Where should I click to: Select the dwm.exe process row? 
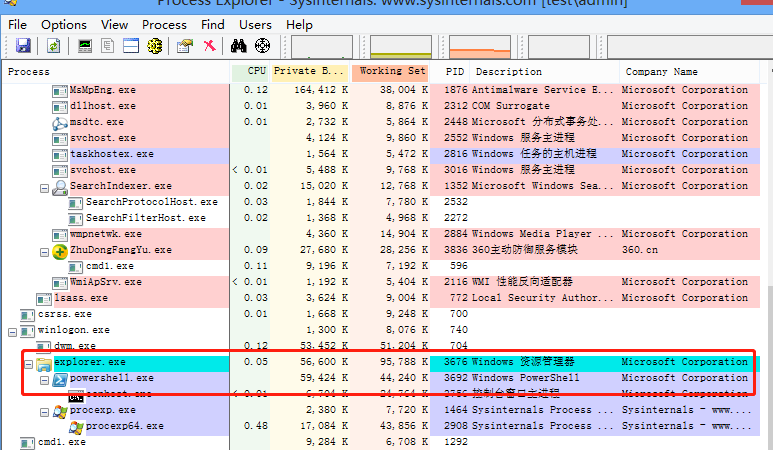(381, 346)
